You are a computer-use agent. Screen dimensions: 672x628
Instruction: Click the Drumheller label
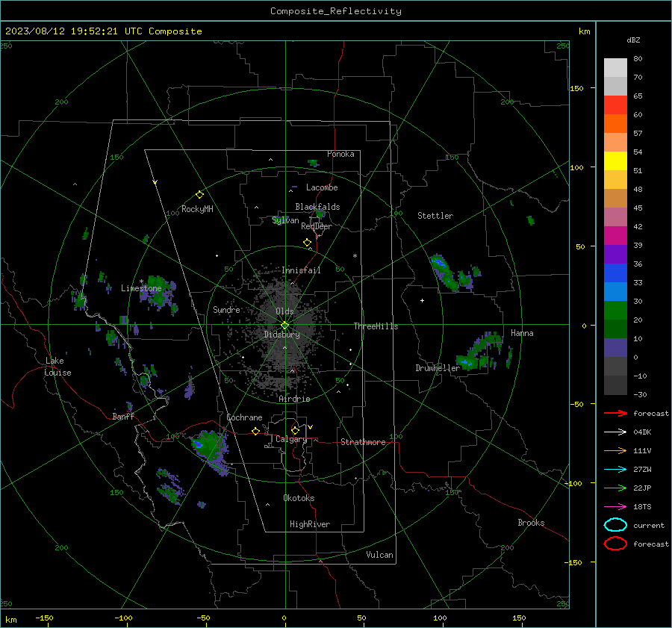tap(438, 368)
